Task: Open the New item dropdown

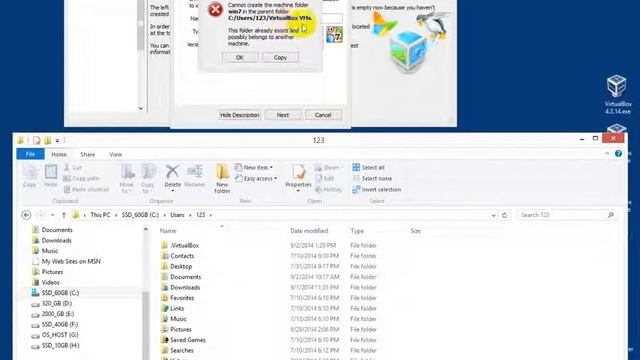Action: tap(254, 167)
